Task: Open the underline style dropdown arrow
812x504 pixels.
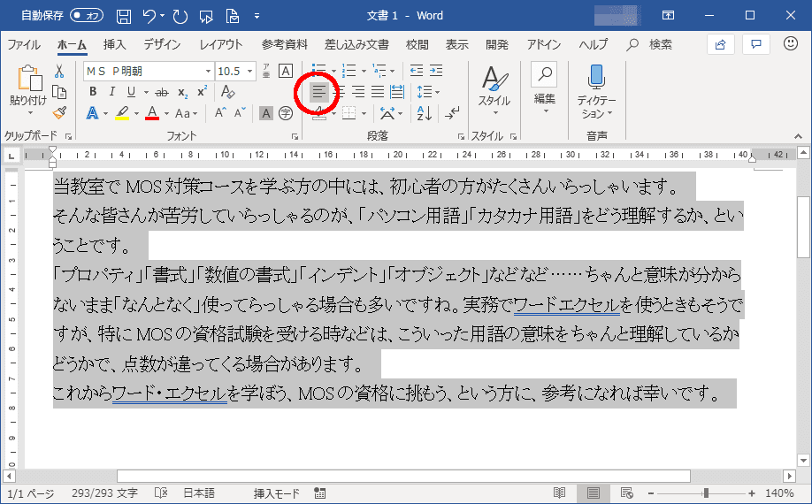Action: coord(146,93)
